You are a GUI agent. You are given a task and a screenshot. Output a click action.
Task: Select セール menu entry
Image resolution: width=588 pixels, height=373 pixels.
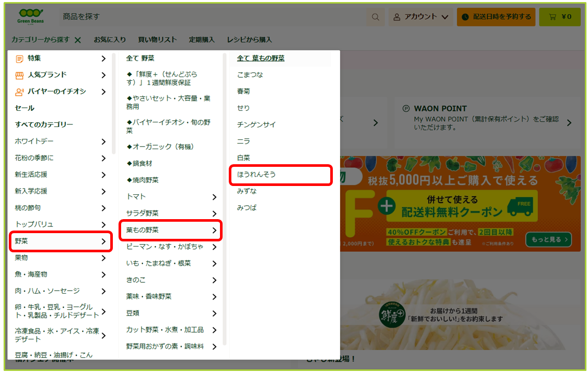click(24, 108)
